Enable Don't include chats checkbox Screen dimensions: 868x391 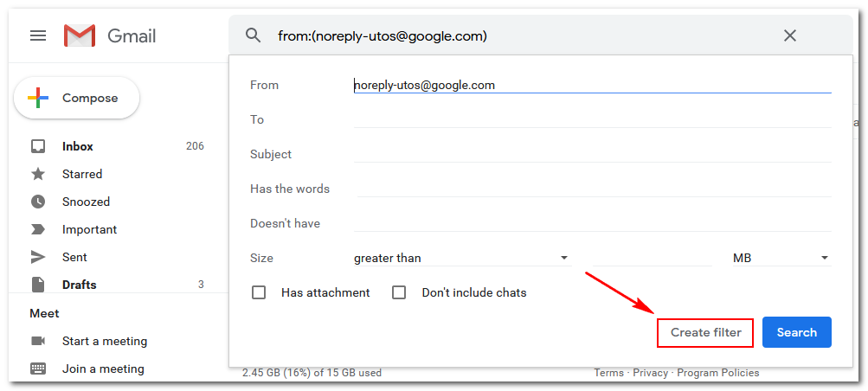399,292
